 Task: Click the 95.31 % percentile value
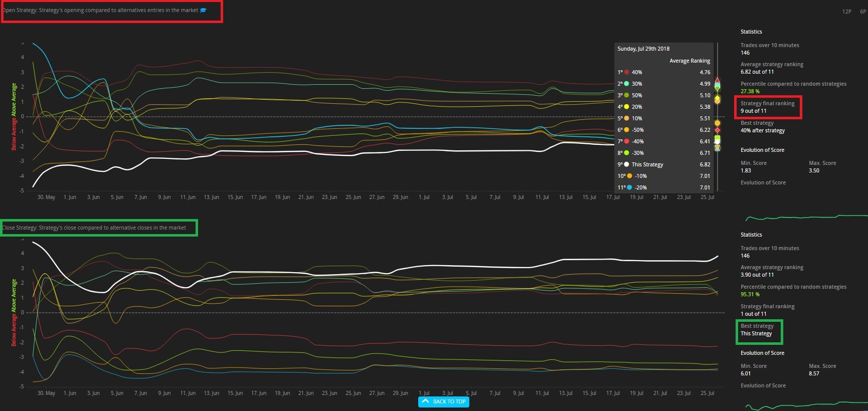pos(750,294)
